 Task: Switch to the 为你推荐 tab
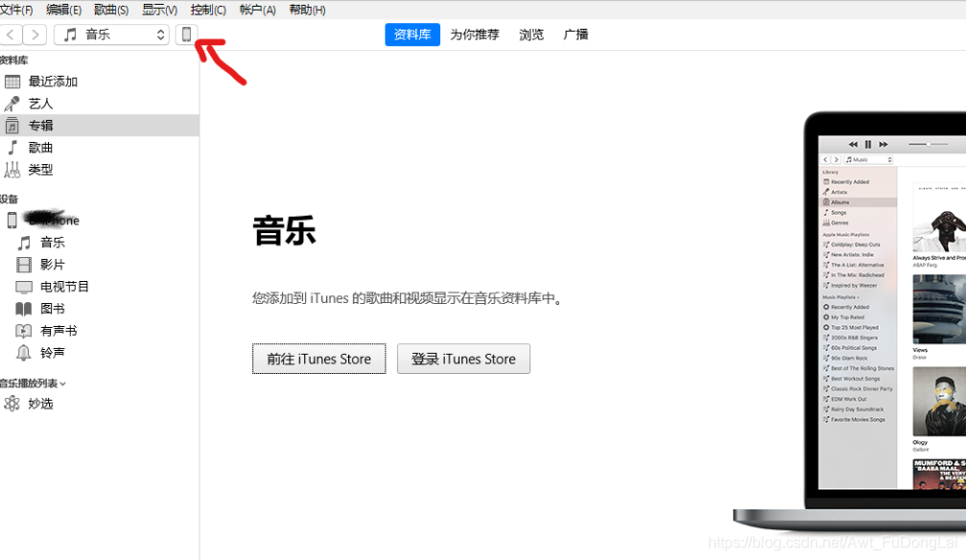tap(475, 35)
